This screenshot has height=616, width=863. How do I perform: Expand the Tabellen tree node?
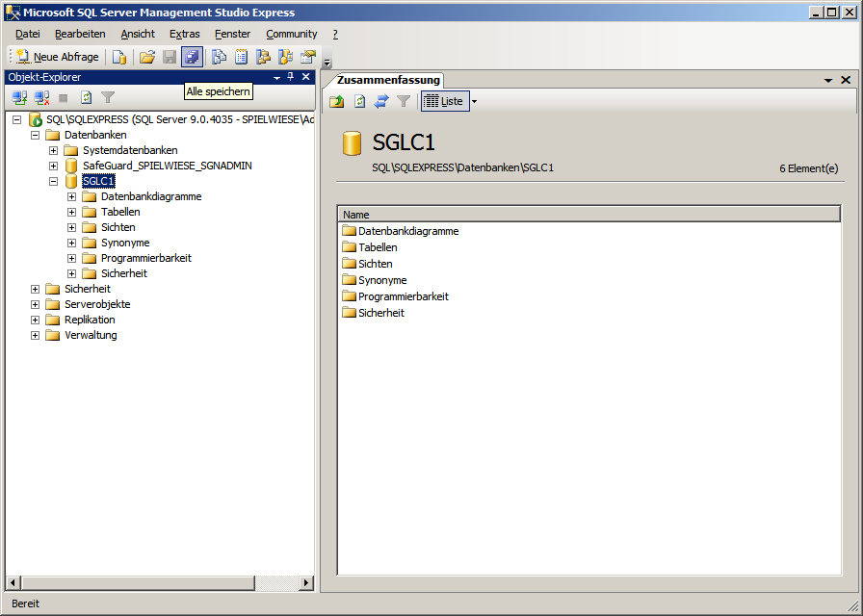[x=71, y=212]
